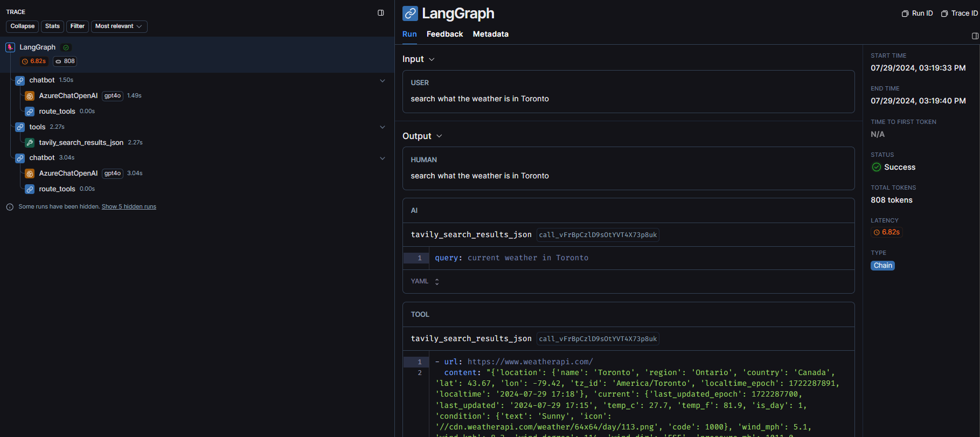Click the gpt4o tag at 3.04s

[113, 174]
